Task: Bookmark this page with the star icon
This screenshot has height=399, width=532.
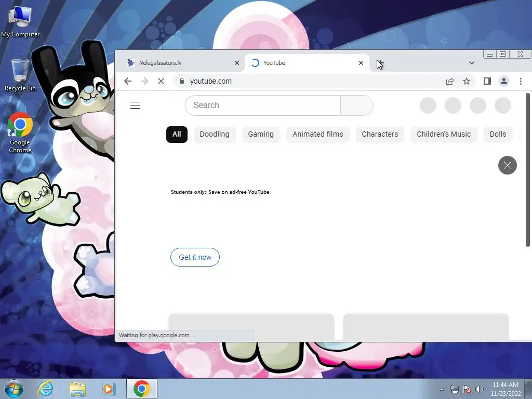Action: pyautogui.click(x=467, y=81)
